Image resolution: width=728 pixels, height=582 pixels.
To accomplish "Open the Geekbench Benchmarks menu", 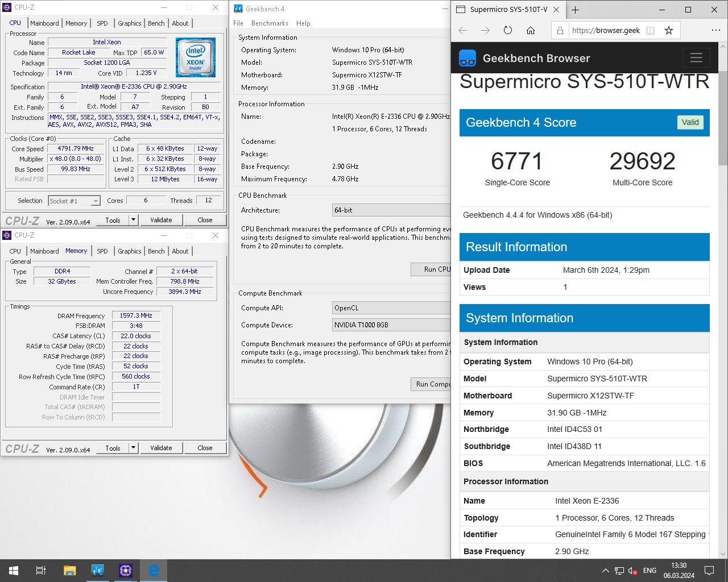I will pos(270,23).
